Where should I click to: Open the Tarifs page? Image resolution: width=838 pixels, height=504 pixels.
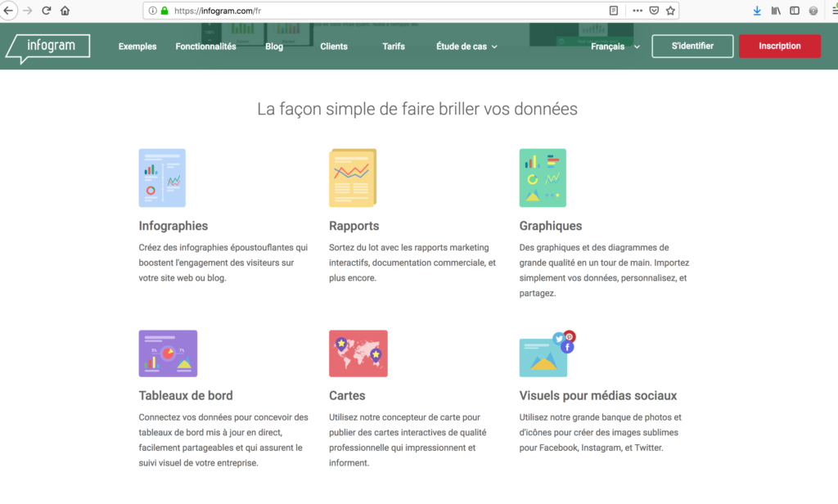[x=393, y=47]
